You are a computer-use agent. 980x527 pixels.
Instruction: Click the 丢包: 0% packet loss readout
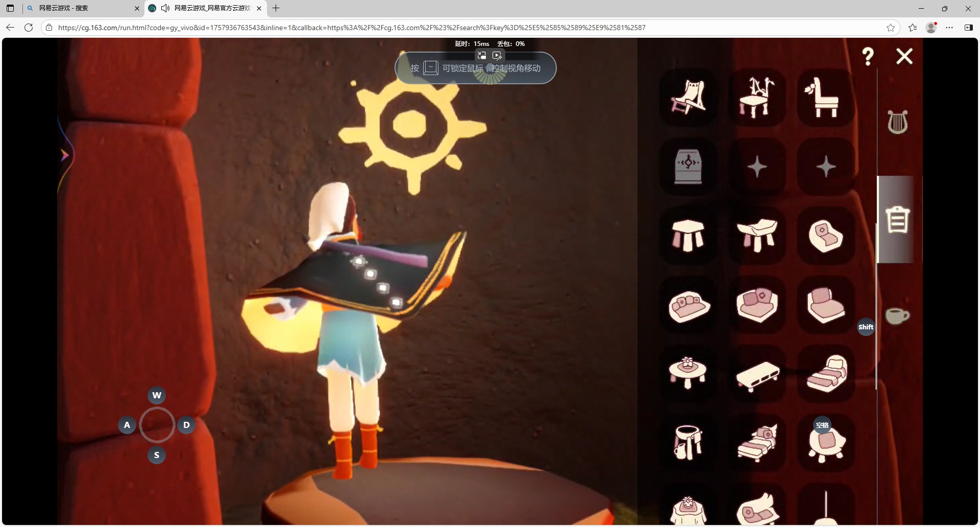(x=511, y=44)
